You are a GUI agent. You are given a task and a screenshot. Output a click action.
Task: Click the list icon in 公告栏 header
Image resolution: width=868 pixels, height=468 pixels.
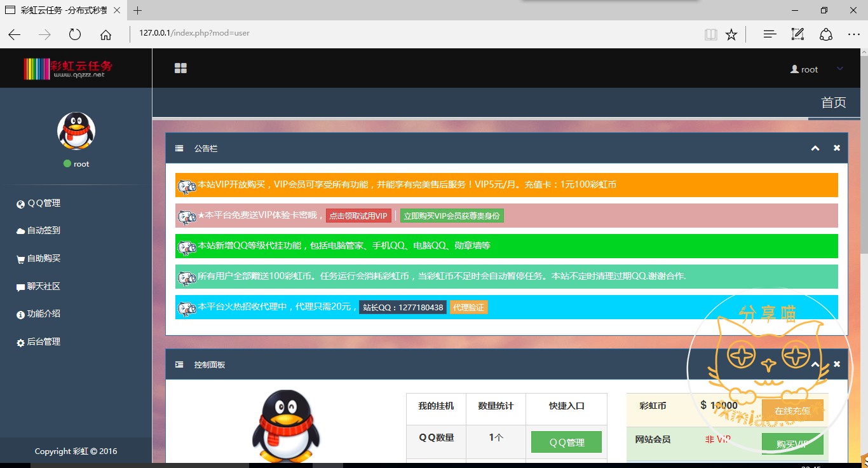179,148
